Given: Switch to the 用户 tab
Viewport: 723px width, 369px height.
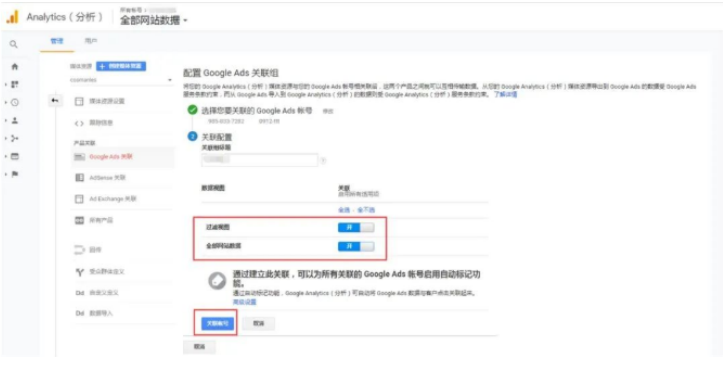Looking at the screenshot, I should [x=91, y=42].
